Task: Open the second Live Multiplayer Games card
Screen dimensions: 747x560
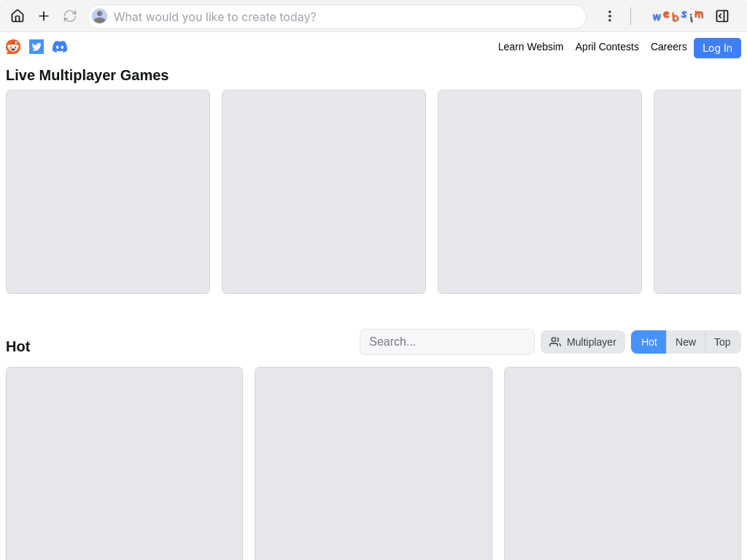Action: 324,192
